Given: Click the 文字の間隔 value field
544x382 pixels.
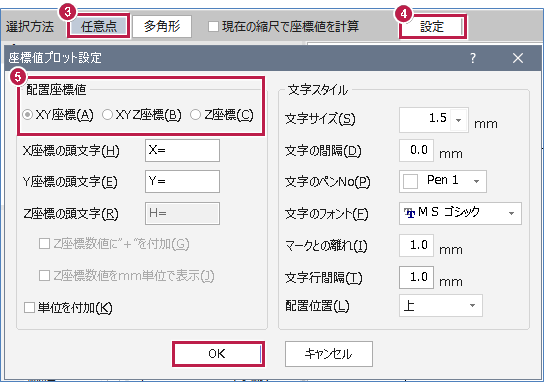Looking at the screenshot, I should (x=416, y=151).
